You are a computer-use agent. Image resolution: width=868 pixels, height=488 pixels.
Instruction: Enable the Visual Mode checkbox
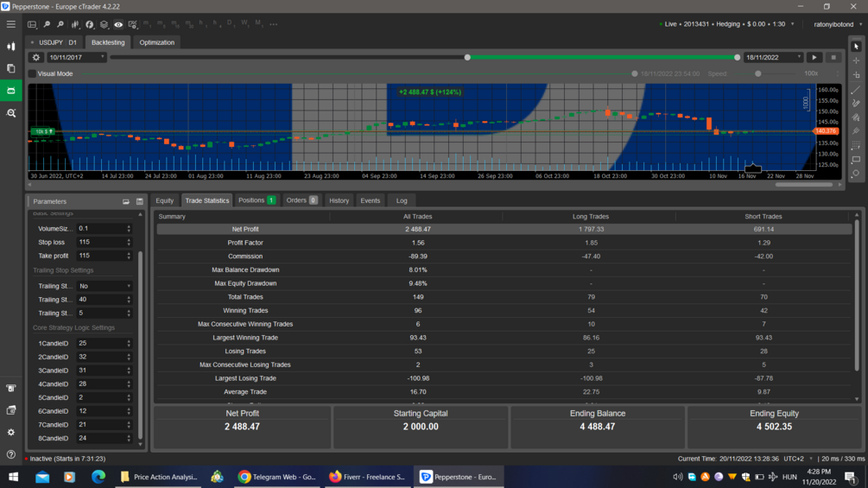32,73
